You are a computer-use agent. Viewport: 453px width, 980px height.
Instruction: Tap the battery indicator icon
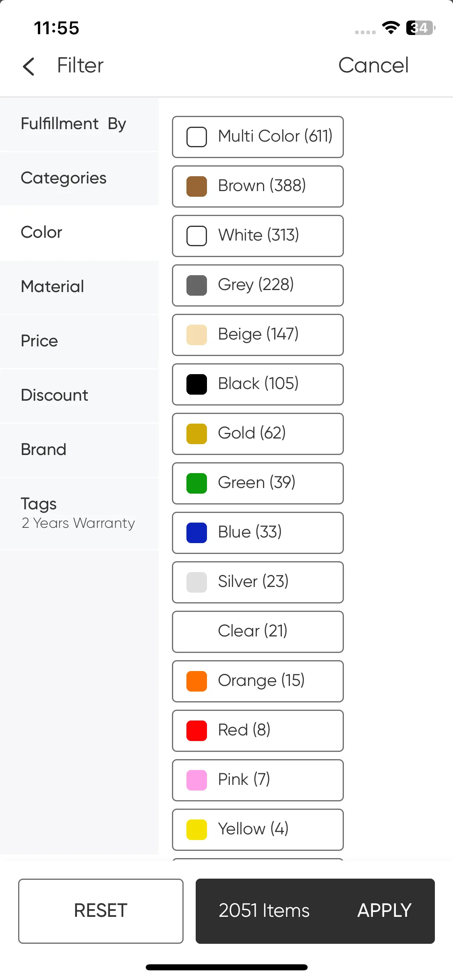[421, 28]
